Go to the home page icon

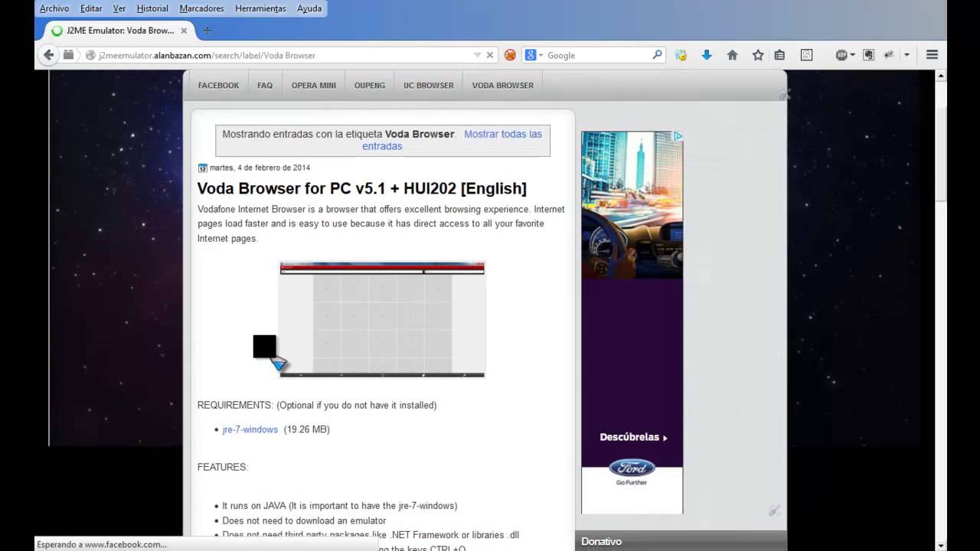pos(732,55)
